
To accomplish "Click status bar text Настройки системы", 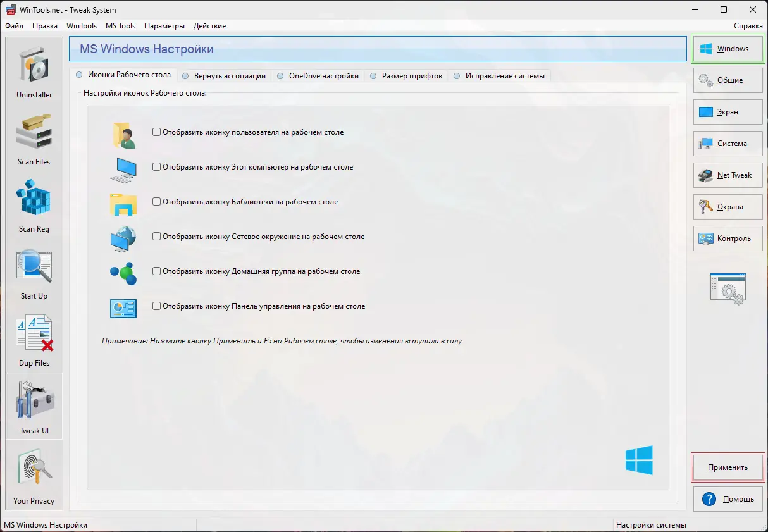I will 651,525.
